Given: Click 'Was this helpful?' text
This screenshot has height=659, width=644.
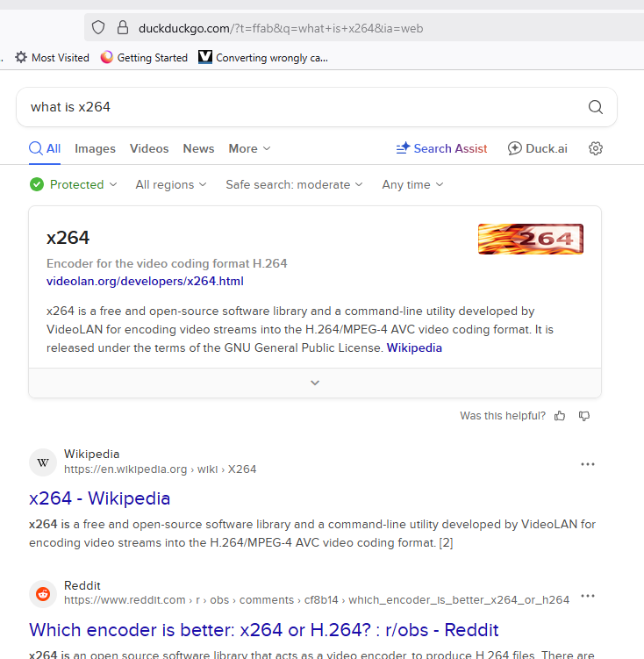Looking at the screenshot, I should [503, 416].
